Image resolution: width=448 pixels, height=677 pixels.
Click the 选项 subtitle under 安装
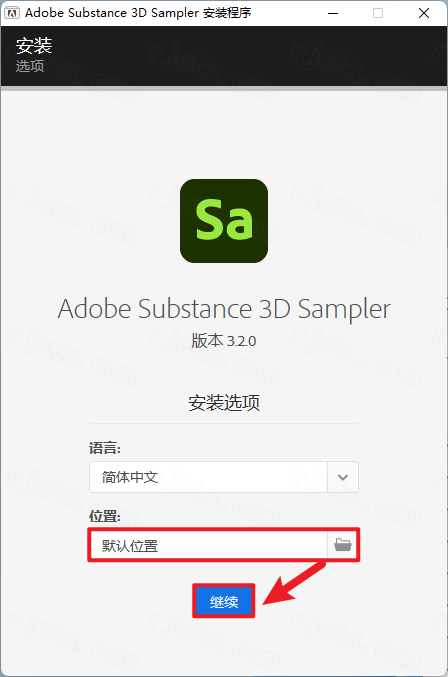tap(30, 66)
